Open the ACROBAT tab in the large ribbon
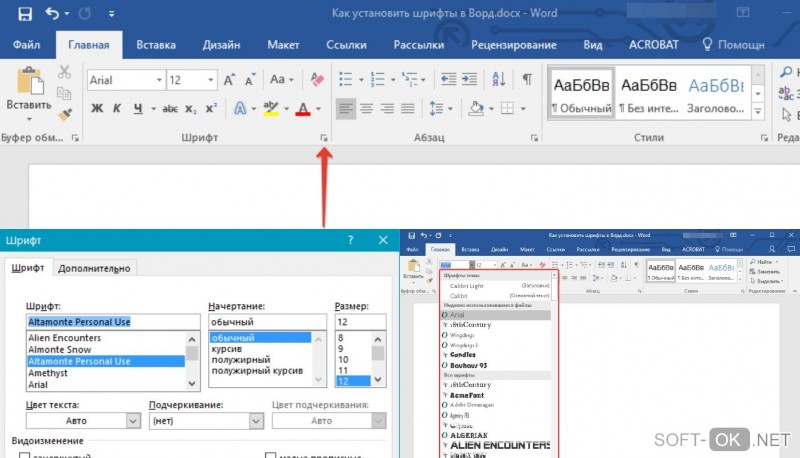The width and height of the screenshot is (800, 458). (x=654, y=45)
